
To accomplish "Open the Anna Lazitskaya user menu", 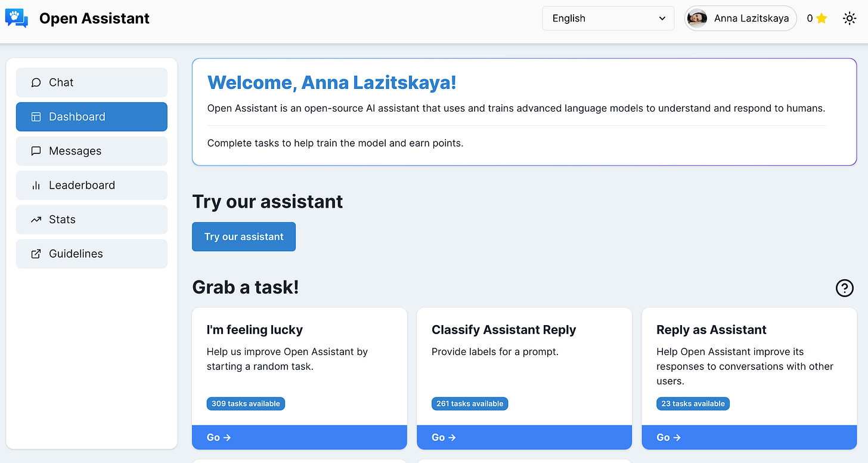I will [740, 18].
